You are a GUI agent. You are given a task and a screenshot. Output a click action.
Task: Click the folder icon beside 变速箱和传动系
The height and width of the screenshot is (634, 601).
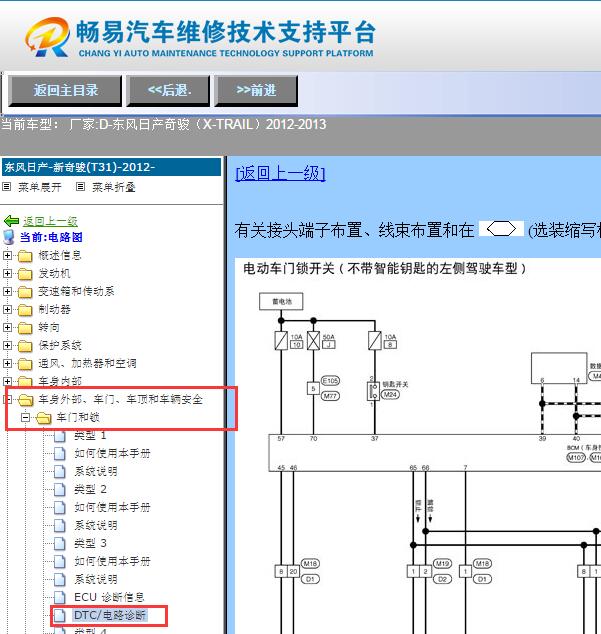coord(25,292)
